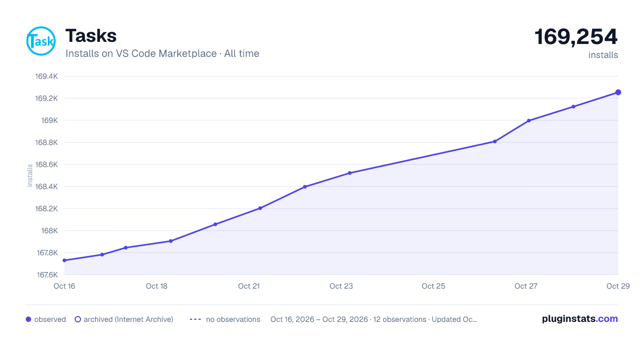This screenshot has height=338, width=644.
Task: Click the 'Oct 18' x-axis label
Action: (157, 286)
